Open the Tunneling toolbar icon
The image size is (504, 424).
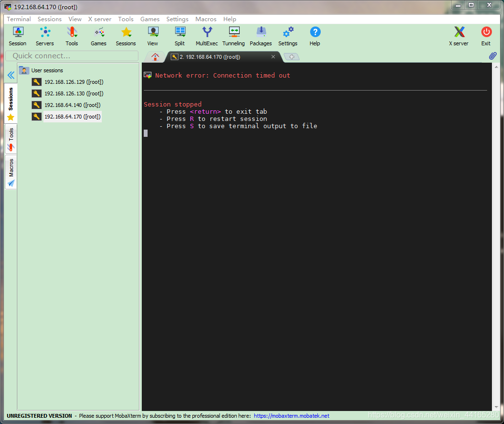[234, 36]
